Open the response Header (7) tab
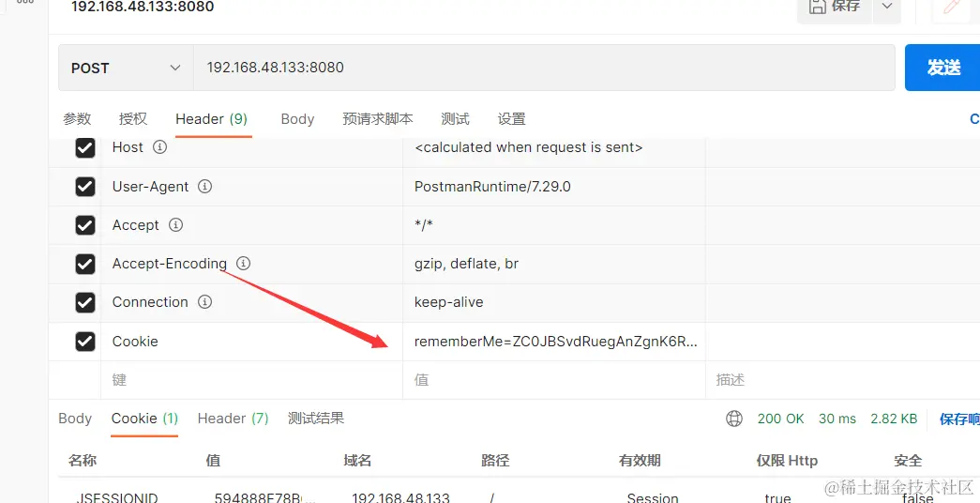Image resolution: width=980 pixels, height=503 pixels. tap(234, 419)
